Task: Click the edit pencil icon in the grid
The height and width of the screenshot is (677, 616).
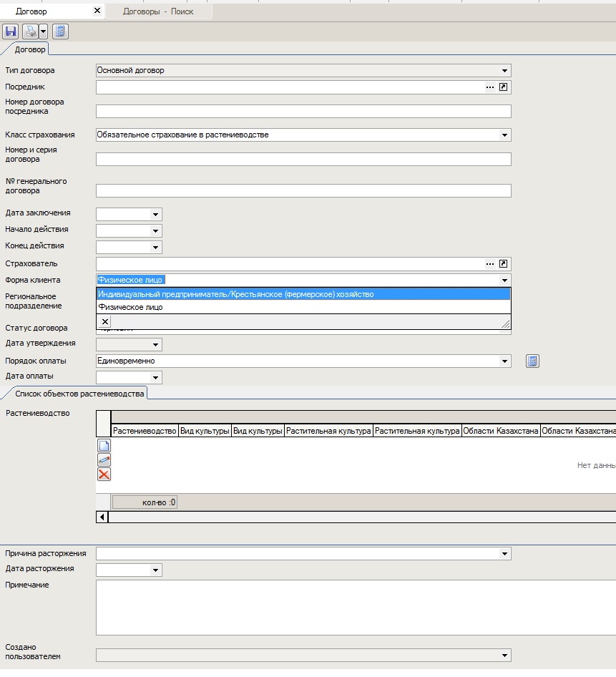Action: point(104,460)
